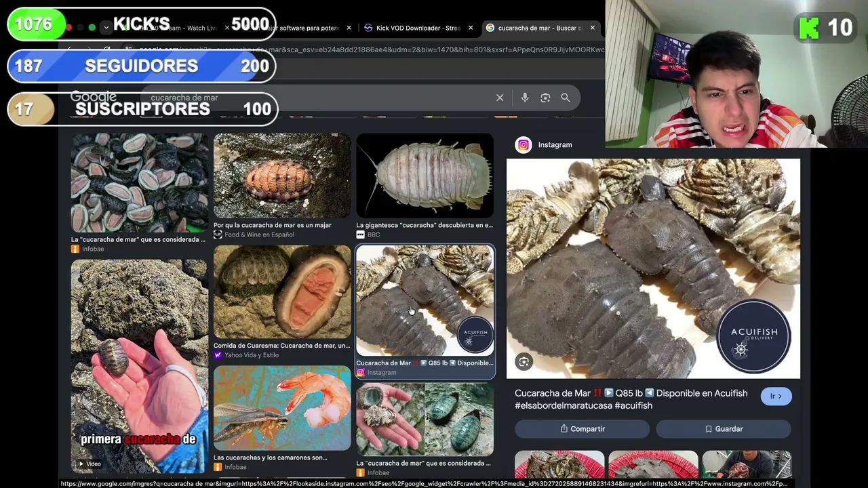Open "Las cucarachas y los camarones son..." link

tap(270, 457)
